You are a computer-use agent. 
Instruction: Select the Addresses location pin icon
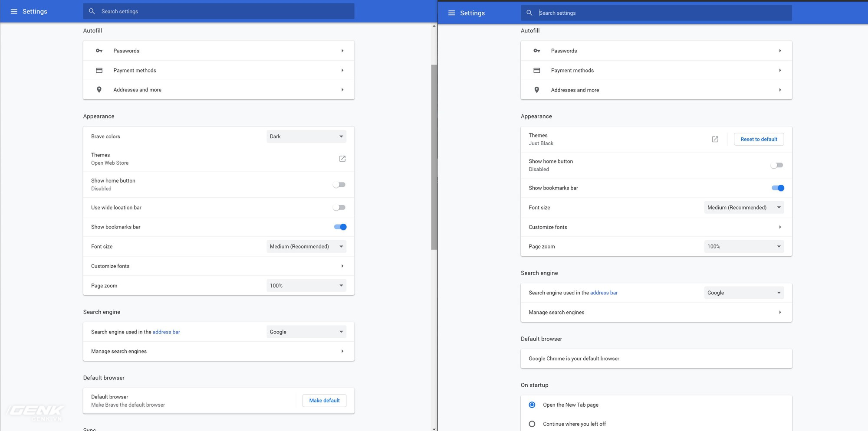click(x=99, y=90)
